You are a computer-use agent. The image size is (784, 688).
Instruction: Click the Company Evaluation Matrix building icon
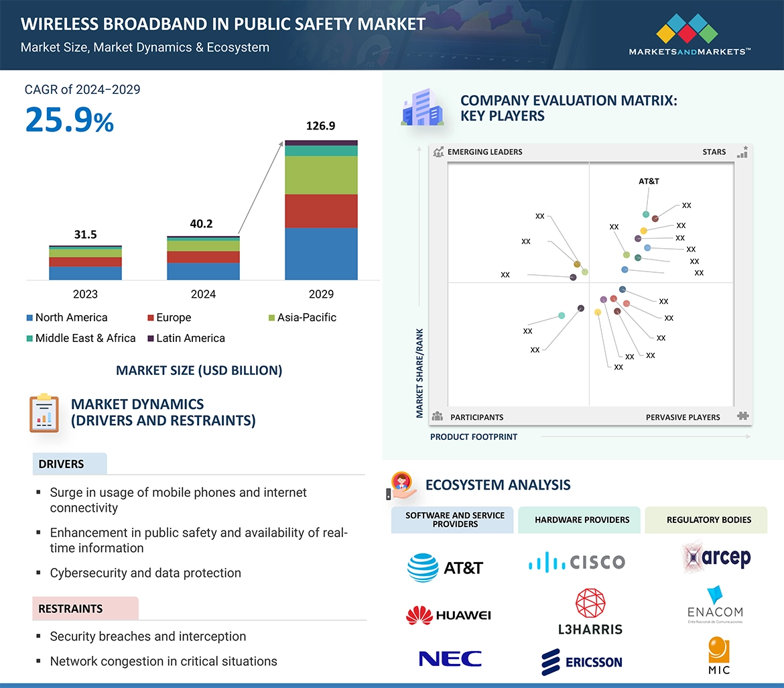click(422, 109)
